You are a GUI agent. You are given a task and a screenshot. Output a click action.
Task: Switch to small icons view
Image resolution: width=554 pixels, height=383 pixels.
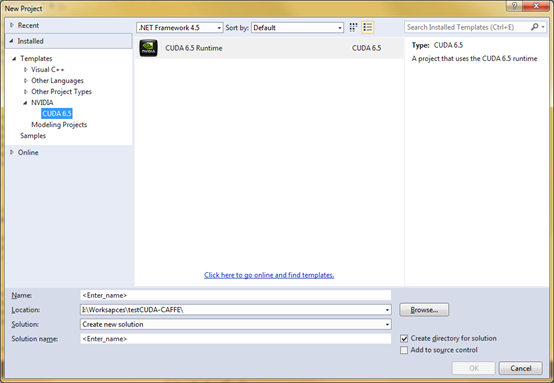point(353,27)
